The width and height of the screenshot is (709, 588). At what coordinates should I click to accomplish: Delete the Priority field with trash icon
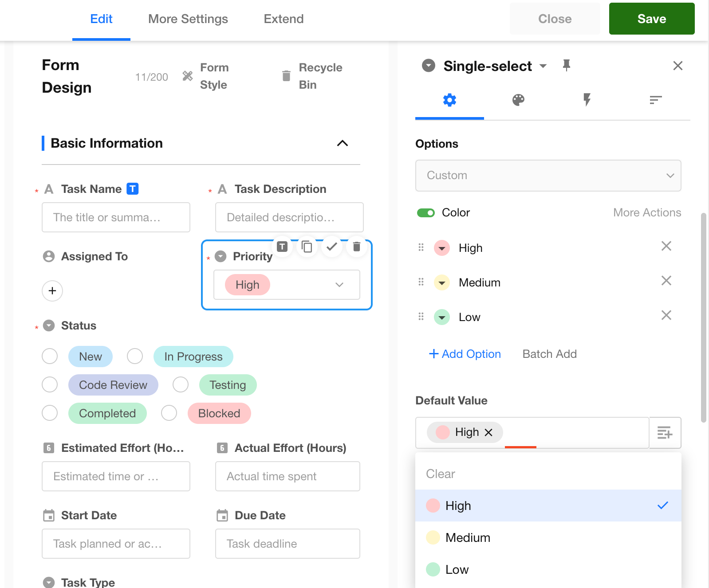356,247
